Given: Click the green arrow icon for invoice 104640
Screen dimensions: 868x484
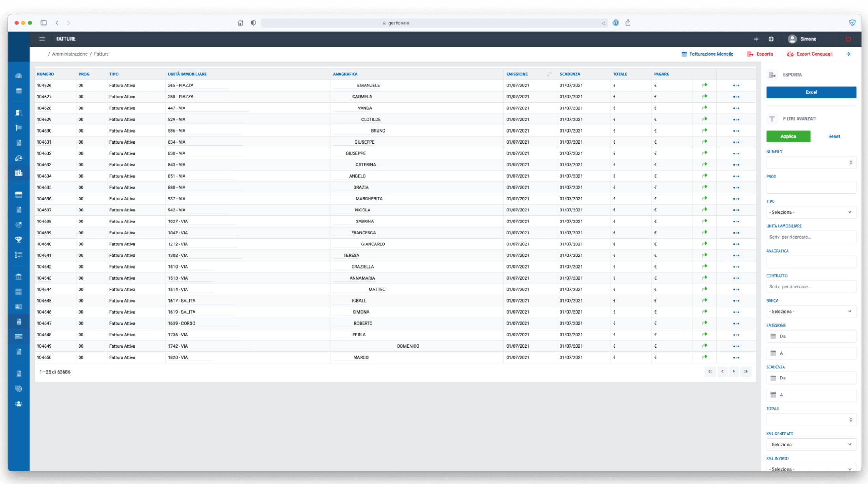Looking at the screenshot, I should coord(705,244).
